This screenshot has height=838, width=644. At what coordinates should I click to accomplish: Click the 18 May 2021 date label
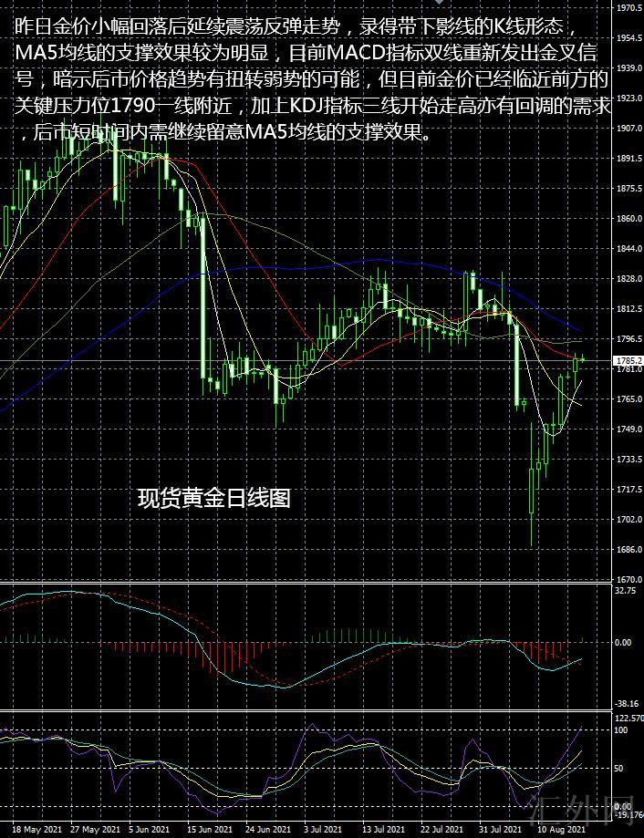[x=36, y=830]
